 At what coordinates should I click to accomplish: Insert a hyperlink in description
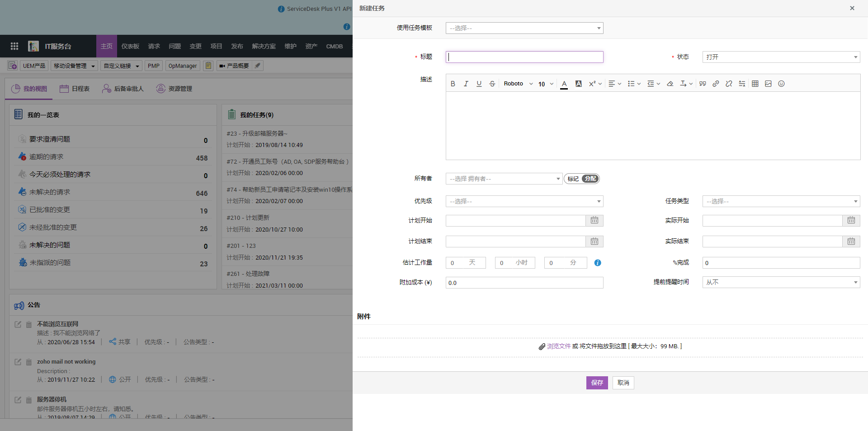(716, 84)
